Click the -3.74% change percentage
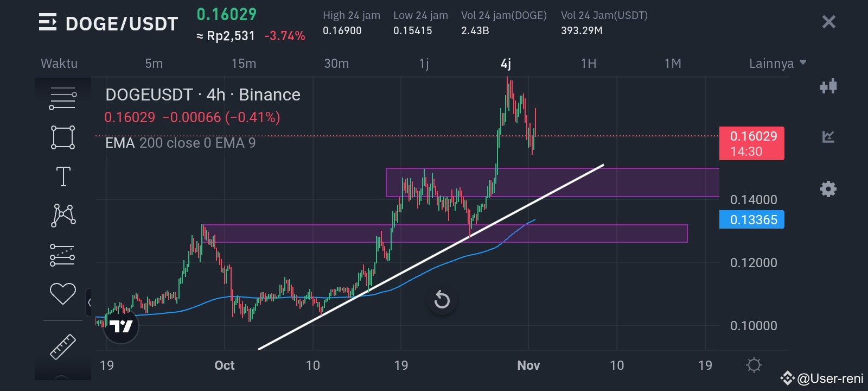868x391 pixels. (285, 36)
